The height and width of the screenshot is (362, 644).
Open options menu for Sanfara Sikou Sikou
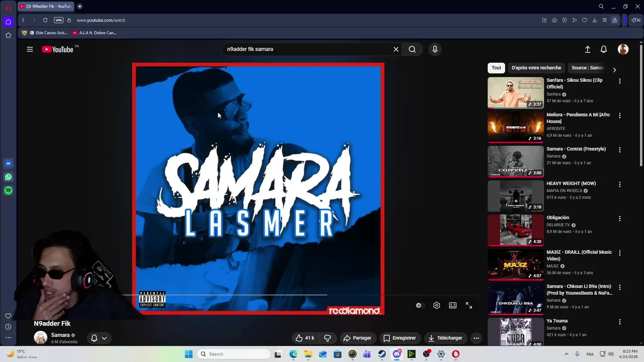click(620, 81)
